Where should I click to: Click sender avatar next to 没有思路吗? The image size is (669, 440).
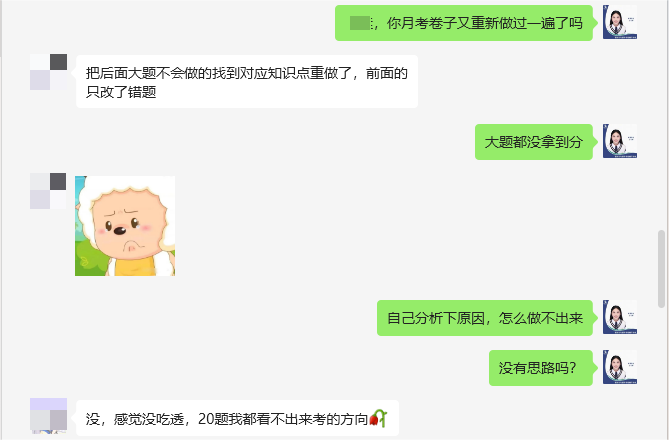(620, 367)
